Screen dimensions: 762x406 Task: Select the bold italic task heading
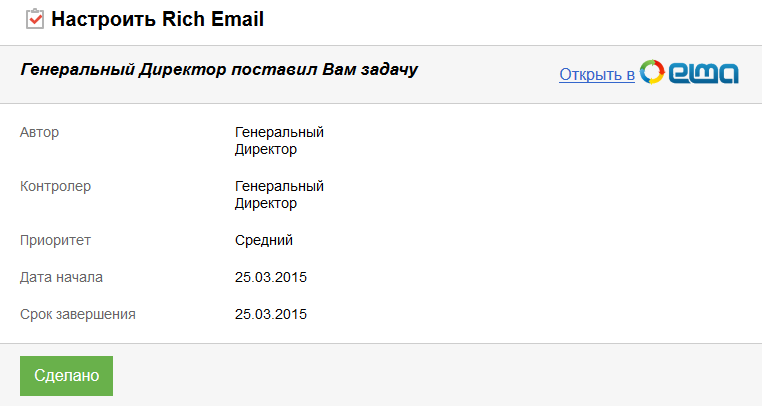click(219, 70)
